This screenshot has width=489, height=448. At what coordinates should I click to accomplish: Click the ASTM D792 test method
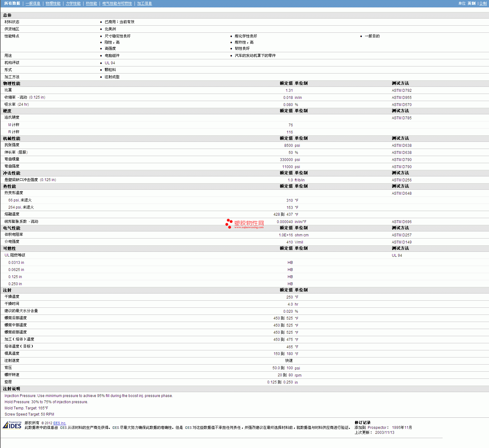click(x=401, y=91)
